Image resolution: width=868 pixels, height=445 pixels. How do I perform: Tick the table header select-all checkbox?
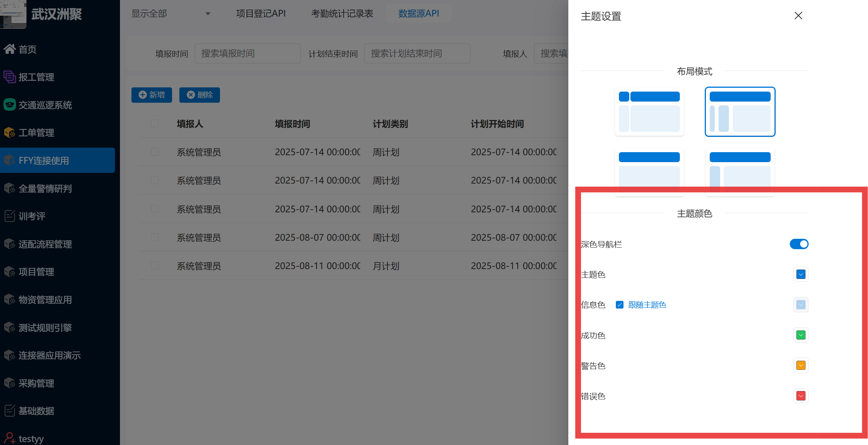(155, 123)
